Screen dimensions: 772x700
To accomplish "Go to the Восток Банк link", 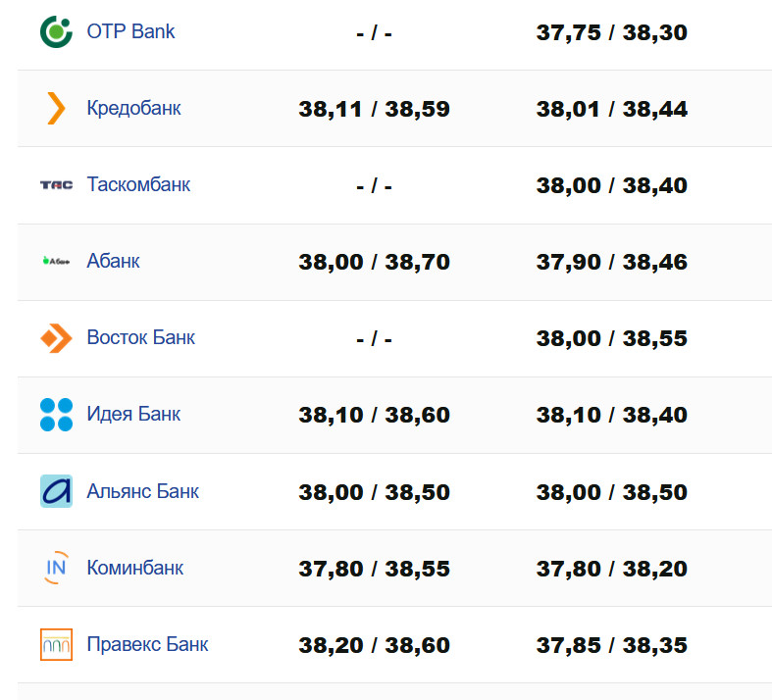I will tap(140, 337).
